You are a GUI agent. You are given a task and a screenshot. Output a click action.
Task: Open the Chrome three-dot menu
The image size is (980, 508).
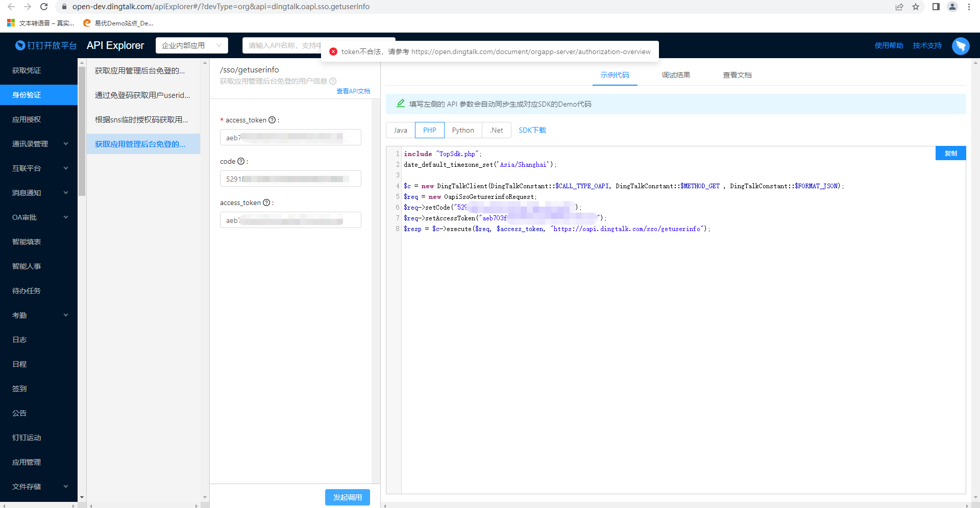click(x=969, y=7)
